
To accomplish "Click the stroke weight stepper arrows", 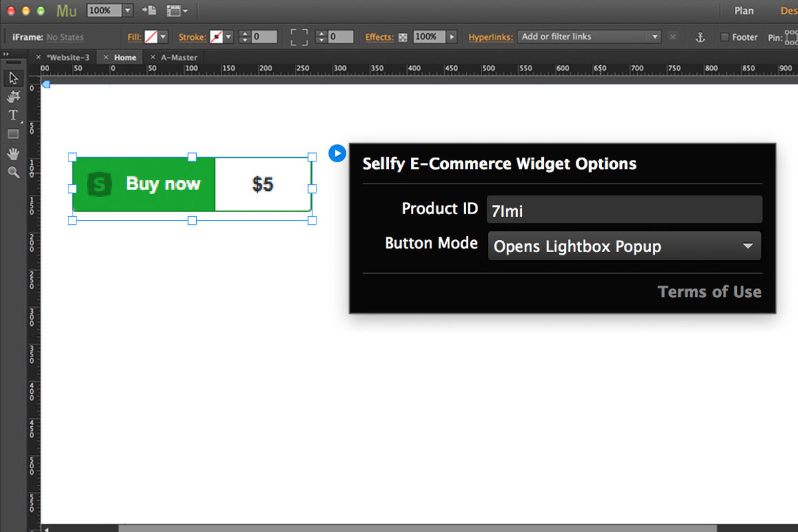I will coord(244,37).
